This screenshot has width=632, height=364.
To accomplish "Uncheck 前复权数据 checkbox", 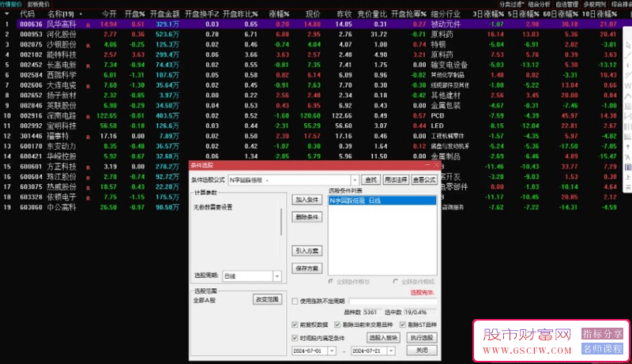I will click(295, 325).
